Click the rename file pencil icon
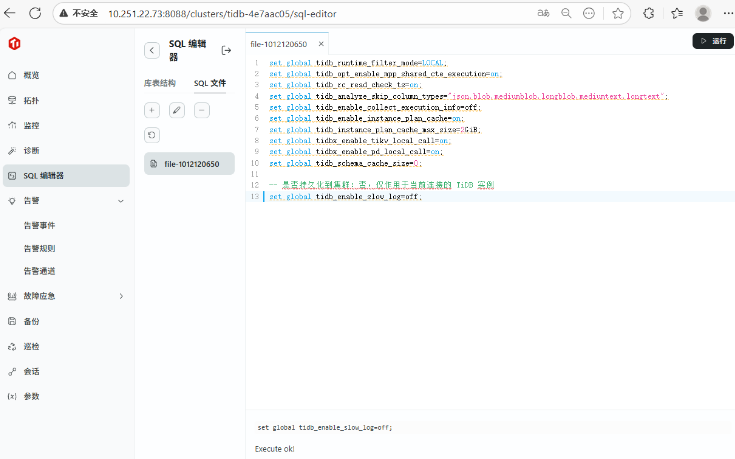735x459 pixels. click(x=177, y=110)
